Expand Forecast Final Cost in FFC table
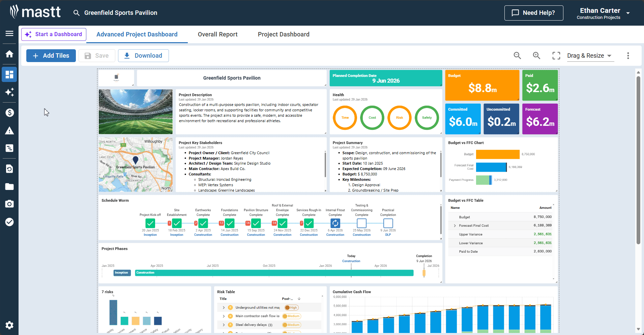Image resolution: width=644 pixels, height=335 pixels. click(455, 225)
